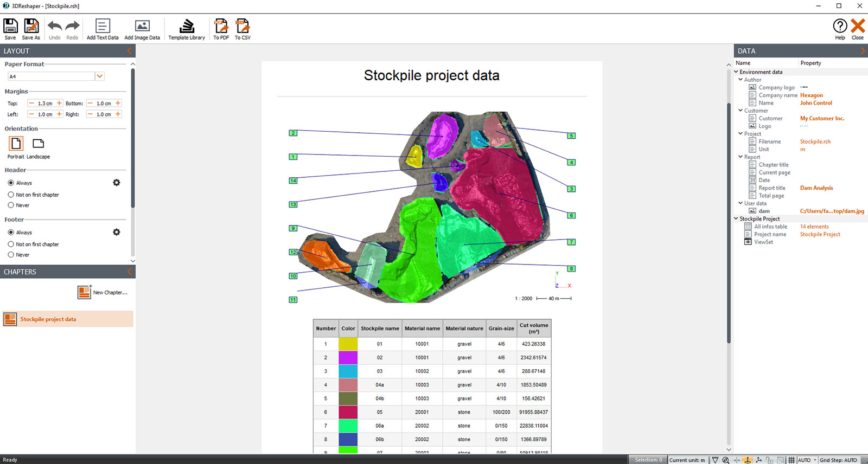The width and height of the screenshot is (868, 464).
Task: Increase the Top margin with plus
Action: pyautogui.click(x=60, y=103)
